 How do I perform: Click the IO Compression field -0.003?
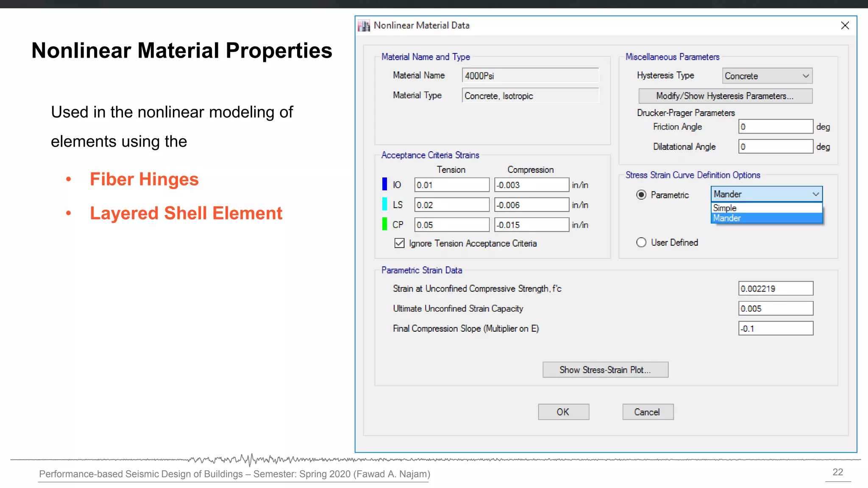(531, 185)
